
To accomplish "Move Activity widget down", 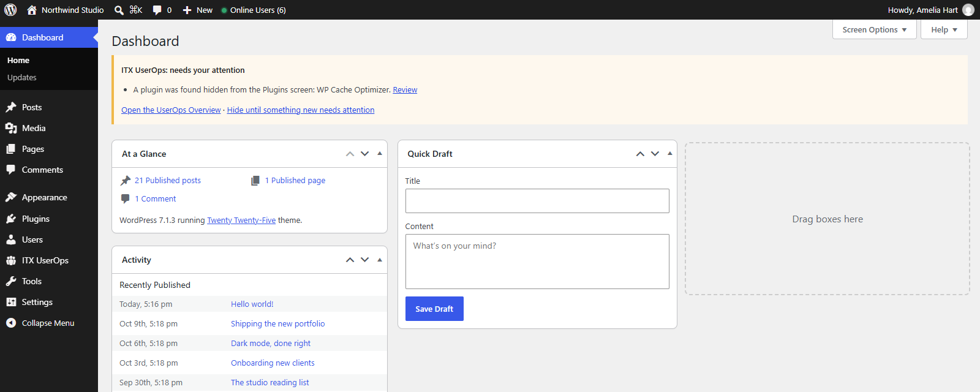I will tap(364, 260).
